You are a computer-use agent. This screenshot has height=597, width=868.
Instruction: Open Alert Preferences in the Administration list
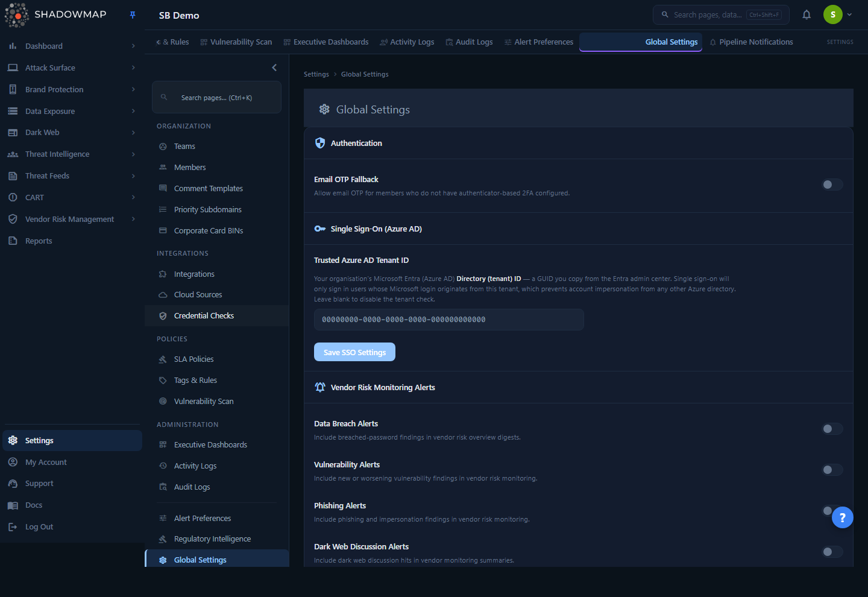pos(217,519)
